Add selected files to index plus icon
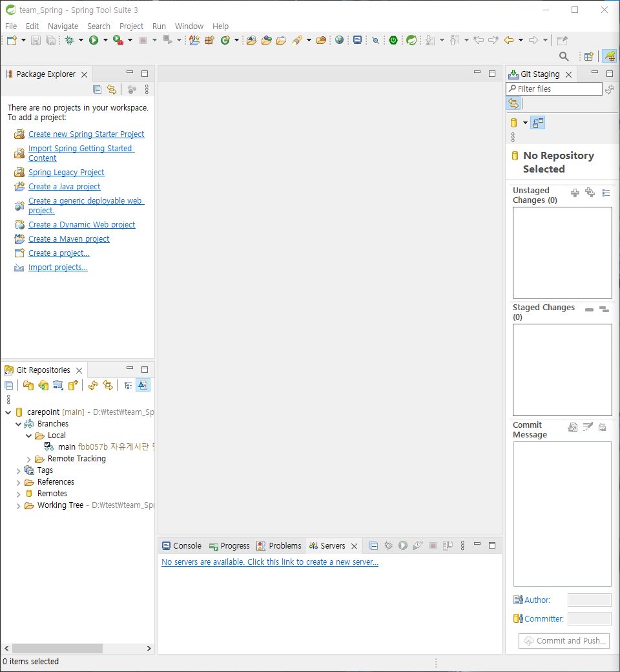Viewport: 620px width, 672px height. click(x=575, y=193)
